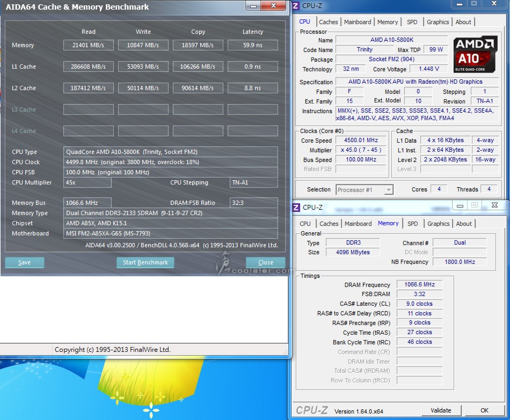Screen dimensions: 510x420
Task: Click the Memory Read value '21401 MB/s'
Action: pyautogui.click(x=88, y=45)
